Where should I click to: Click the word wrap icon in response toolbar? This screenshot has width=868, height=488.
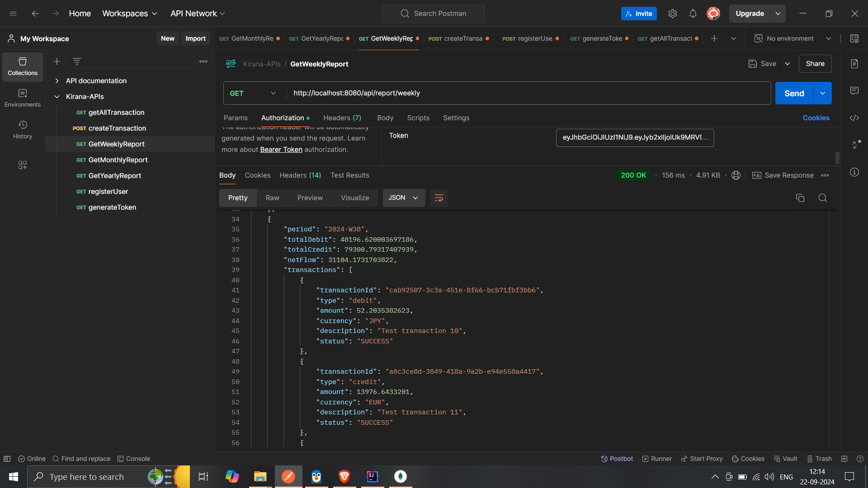click(439, 198)
